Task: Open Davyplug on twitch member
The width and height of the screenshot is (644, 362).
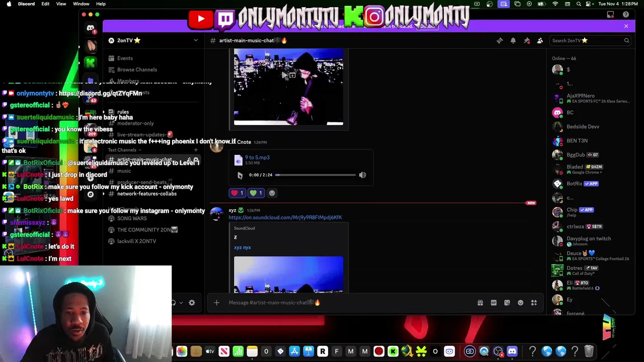Action: pyautogui.click(x=590, y=241)
